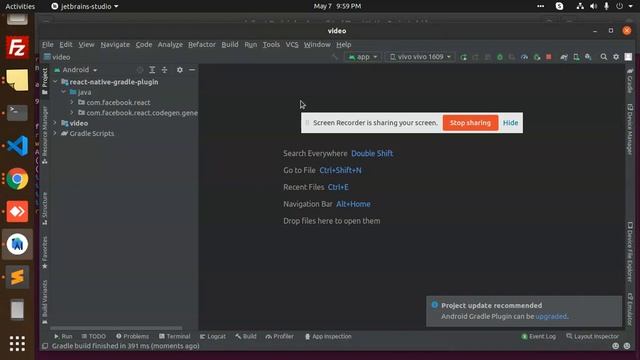Open the Navigate menu
640x360 pixels.
115,44
